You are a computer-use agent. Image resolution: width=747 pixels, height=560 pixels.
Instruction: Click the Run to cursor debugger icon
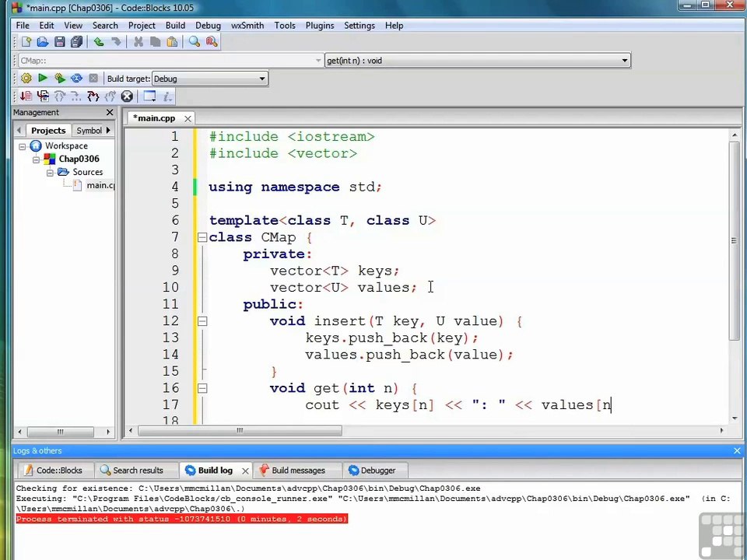43,96
